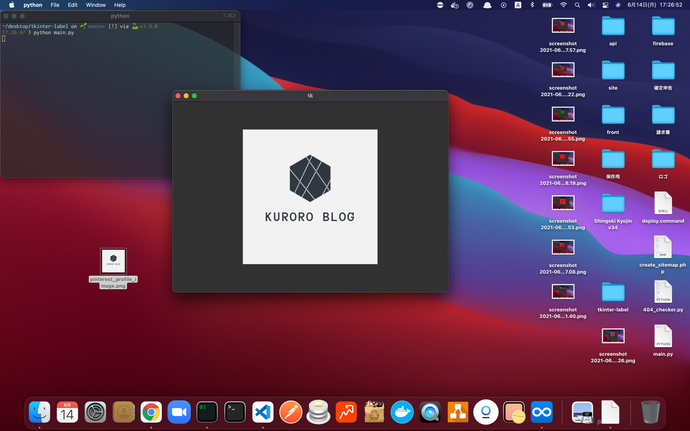Close the tk window with red button
The height and width of the screenshot is (431, 690).
[x=178, y=96]
